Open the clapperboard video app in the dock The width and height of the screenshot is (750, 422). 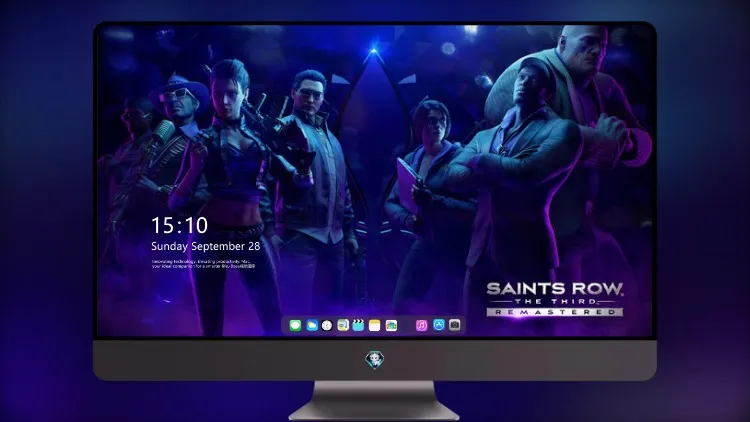pos(358,326)
